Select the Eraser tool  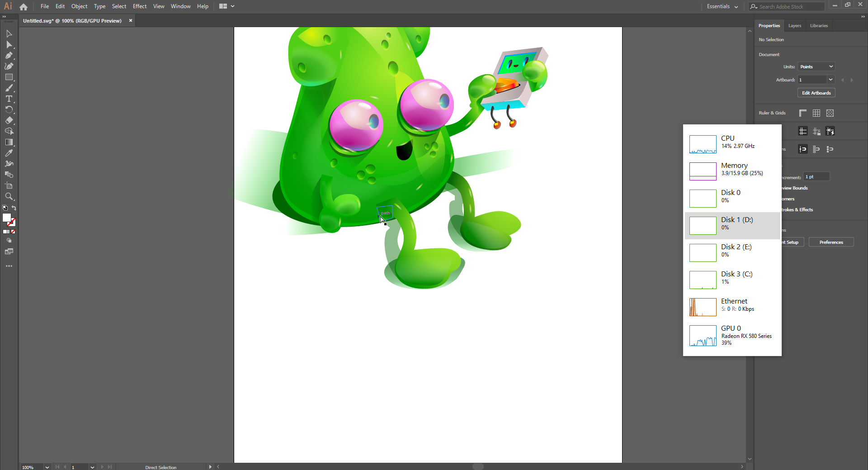9,121
